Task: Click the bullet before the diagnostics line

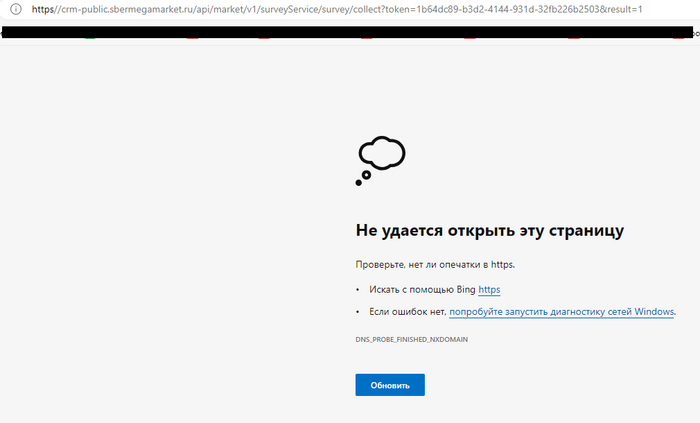Action: pyautogui.click(x=358, y=312)
